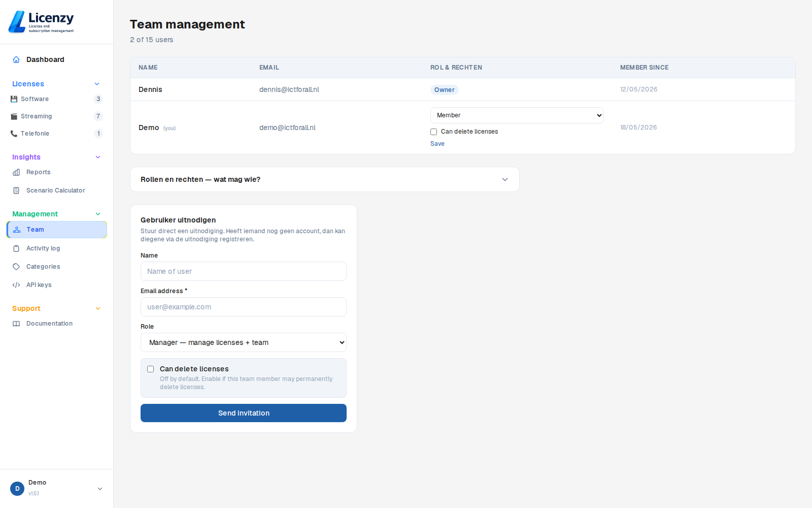Collapse the Support section chevron
Viewport: 812px width, 508px height.
pyautogui.click(x=98, y=308)
